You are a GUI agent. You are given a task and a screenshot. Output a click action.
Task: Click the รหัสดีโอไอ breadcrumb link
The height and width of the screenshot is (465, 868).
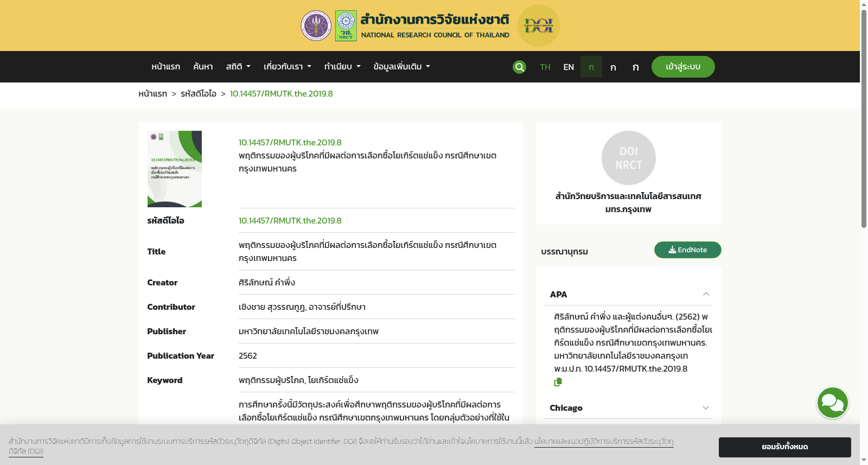tap(199, 93)
